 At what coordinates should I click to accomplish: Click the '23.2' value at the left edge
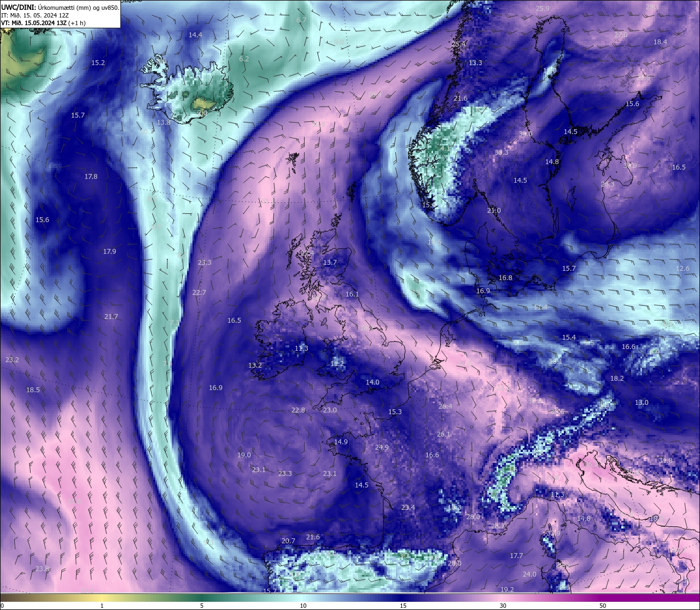click(12, 359)
